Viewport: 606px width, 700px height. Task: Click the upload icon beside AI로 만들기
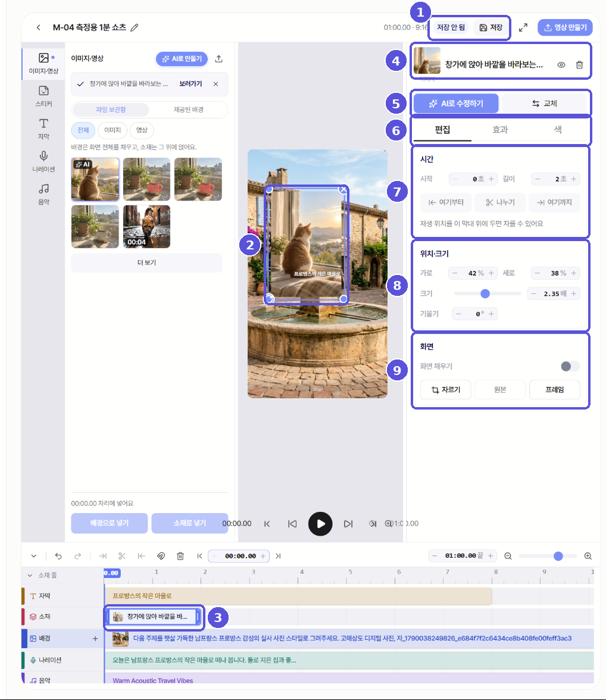click(x=219, y=59)
